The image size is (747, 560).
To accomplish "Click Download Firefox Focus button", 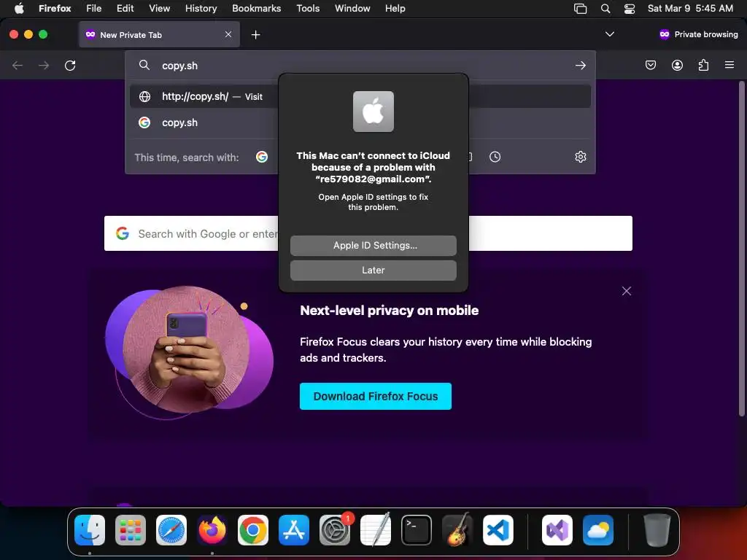I will point(376,396).
